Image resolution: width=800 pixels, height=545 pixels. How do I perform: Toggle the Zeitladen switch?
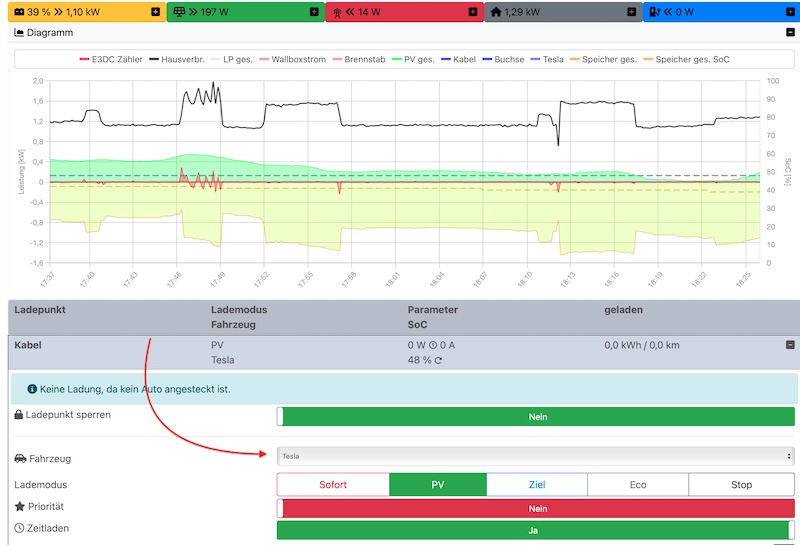[x=535, y=530]
